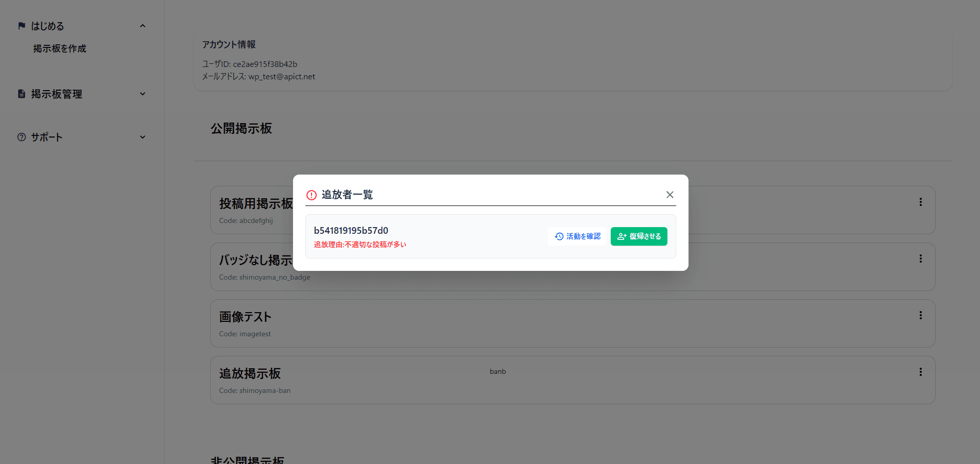Click the question mark icon beside サポート
This screenshot has height=464, width=980.
pos(22,137)
